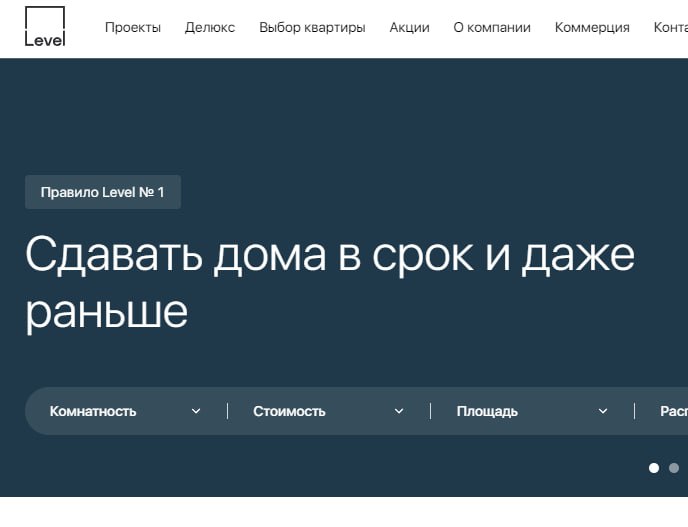
Task: Go to the Делюкс section
Action: tap(210, 27)
